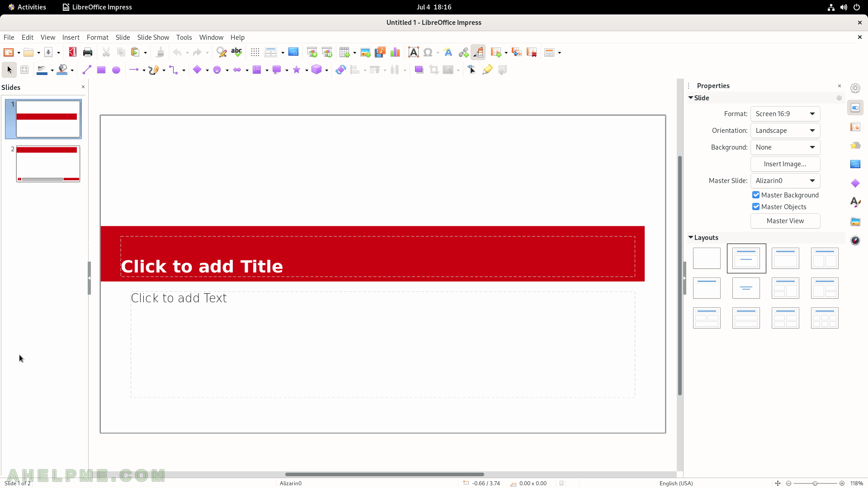This screenshot has width=868, height=488.
Task: Click the horizontal scrollbar below slide
Action: point(384,474)
